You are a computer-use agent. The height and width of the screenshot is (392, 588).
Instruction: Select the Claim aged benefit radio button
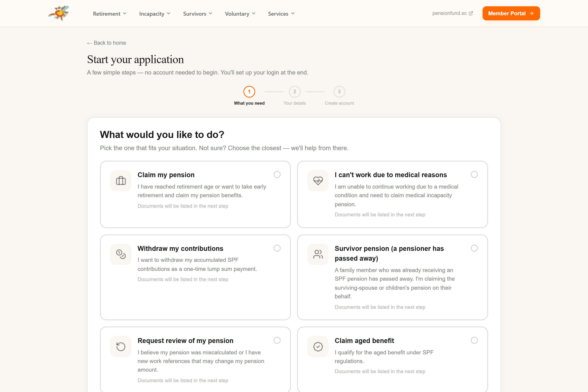coord(474,340)
